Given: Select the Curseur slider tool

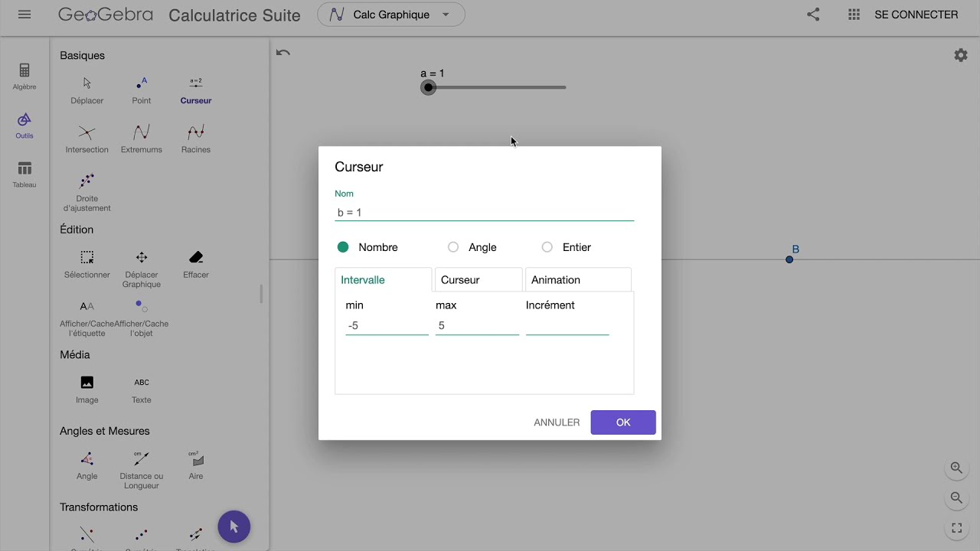Looking at the screenshot, I should tap(196, 90).
